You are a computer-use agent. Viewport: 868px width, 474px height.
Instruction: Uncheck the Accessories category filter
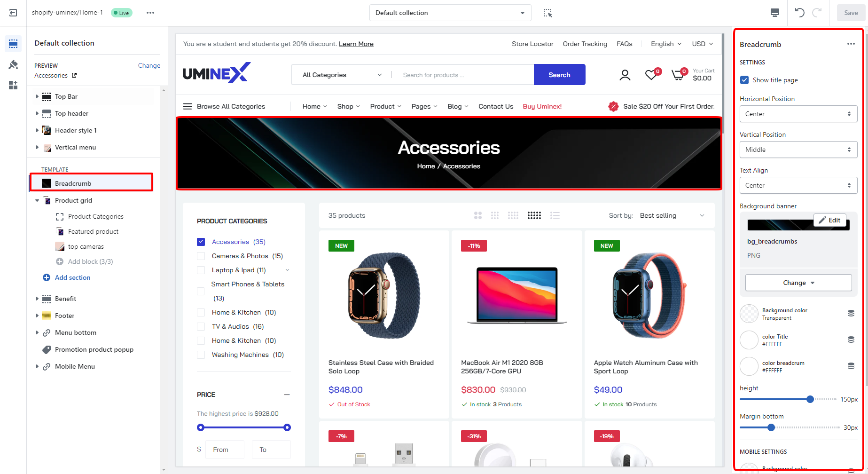[x=201, y=242]
